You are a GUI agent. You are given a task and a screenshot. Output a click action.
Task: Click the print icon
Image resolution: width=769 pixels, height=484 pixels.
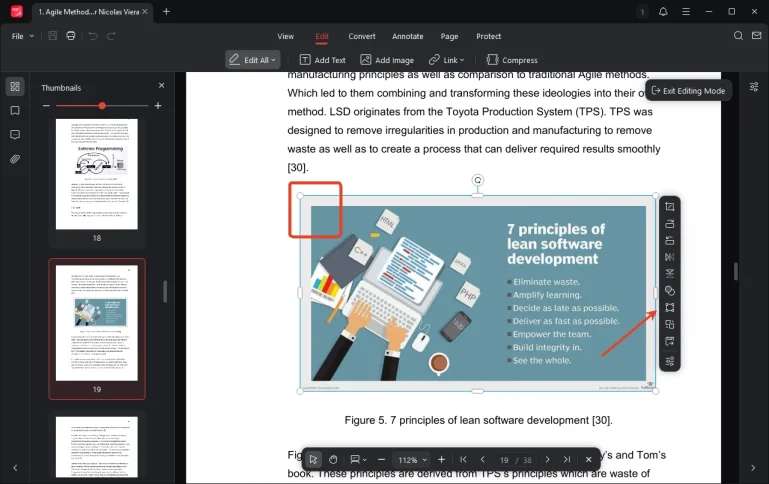click(x=71, y=36)
